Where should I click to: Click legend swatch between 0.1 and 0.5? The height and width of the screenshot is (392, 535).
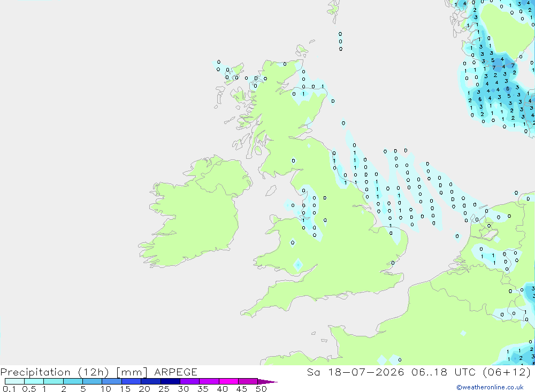pos(14,381)
